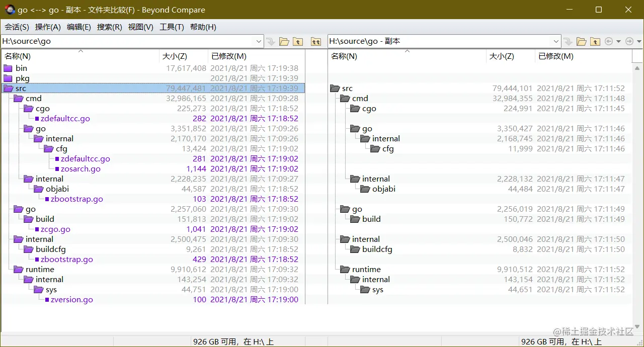Viewport: 644px width, 347px height.
Task: Click the objabi folder icon in left pane
Action: (x=38, y=189)
